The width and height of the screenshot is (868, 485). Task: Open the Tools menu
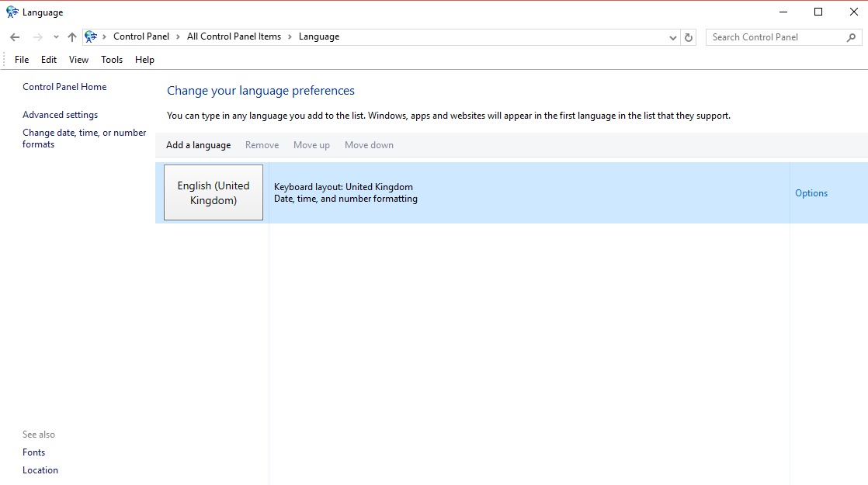coord(111,59)
